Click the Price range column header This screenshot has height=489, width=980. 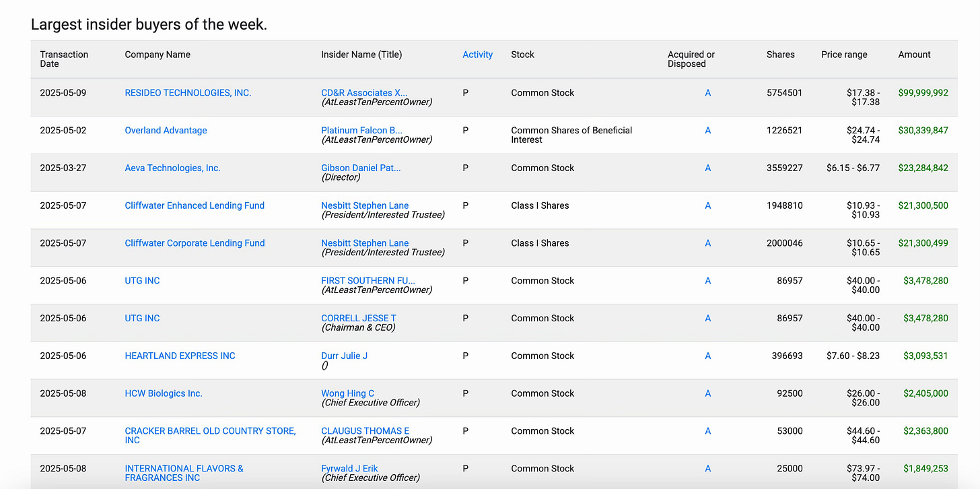(844, 55)
